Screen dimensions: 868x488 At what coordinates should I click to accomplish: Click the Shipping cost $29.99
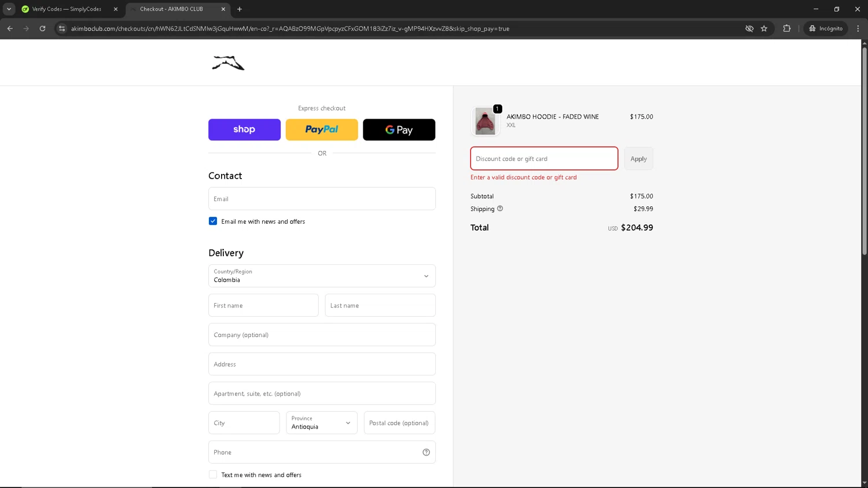pyautogui.click(x=643, y=209)
